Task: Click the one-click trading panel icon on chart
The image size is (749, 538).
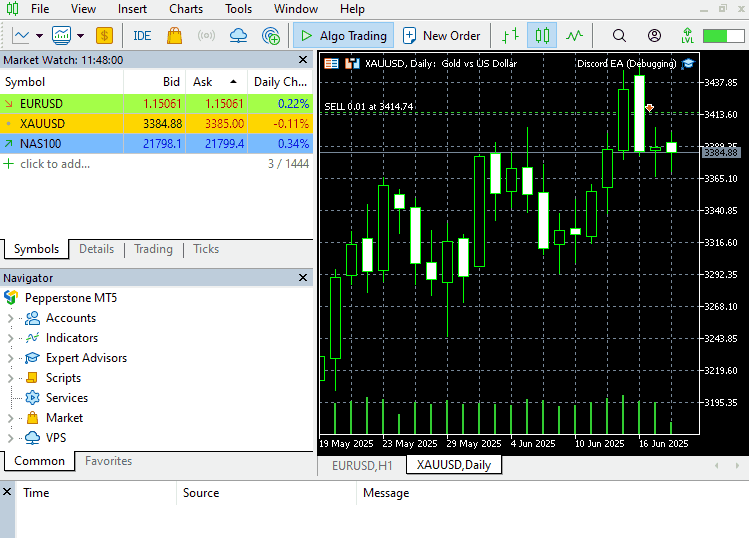Action: click(x=331, y=63)
